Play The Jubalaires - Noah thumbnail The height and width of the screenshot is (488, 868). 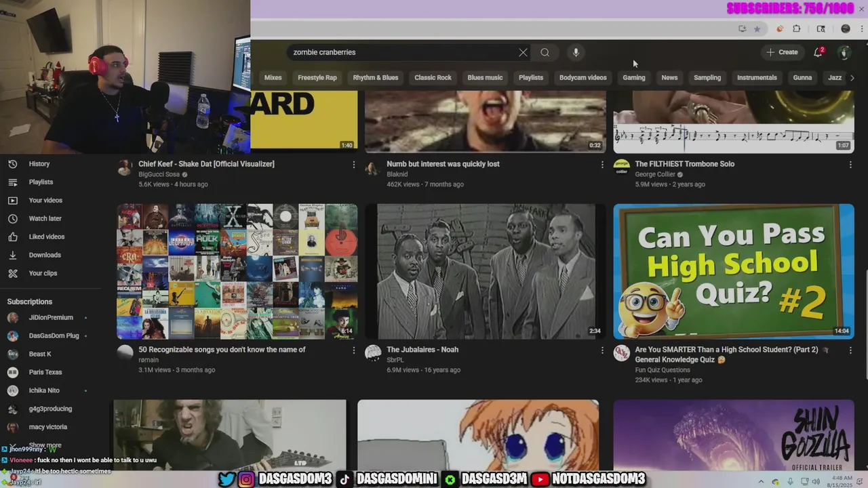click(x=486, y=271)
